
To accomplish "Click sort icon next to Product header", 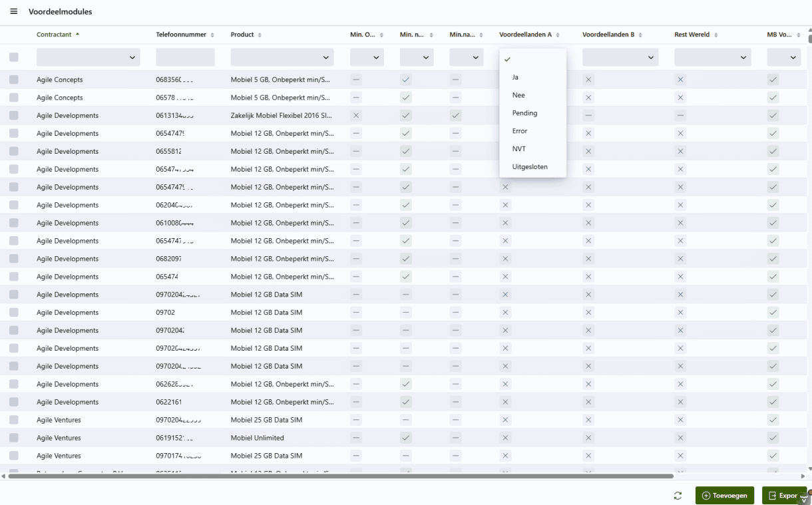I will point(260,35).
